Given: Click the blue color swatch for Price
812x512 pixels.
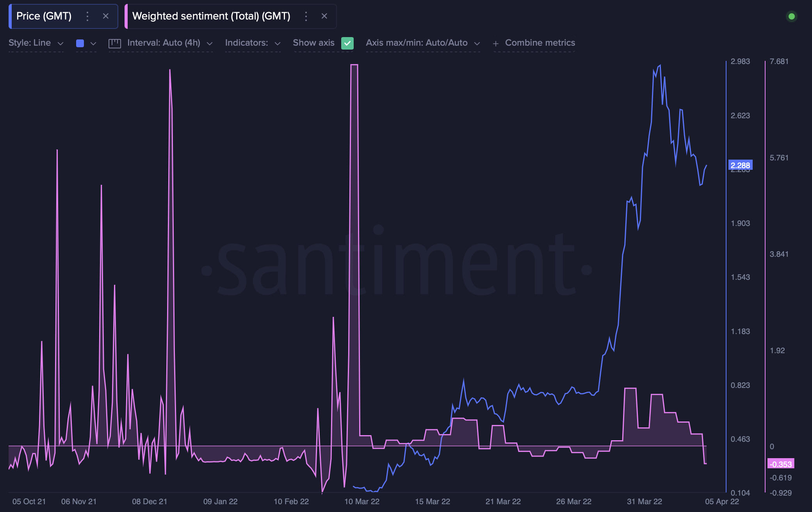Looking at the screenshot, I should 80,43.
